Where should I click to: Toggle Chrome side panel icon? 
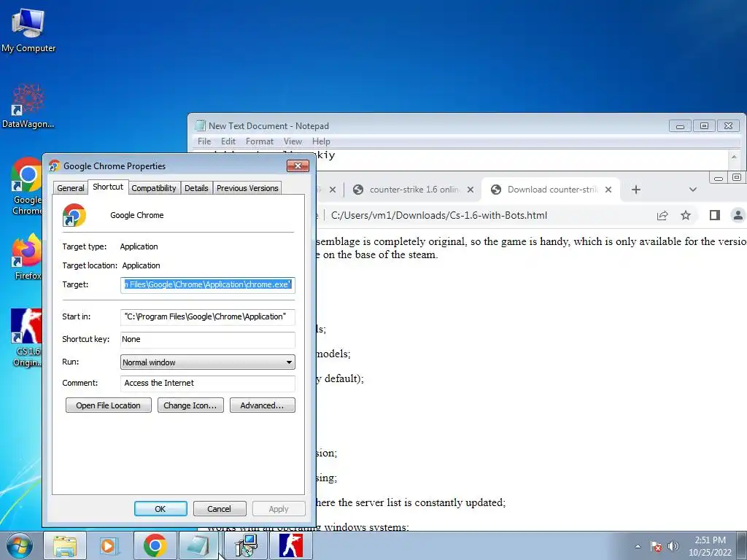(715, 215)
